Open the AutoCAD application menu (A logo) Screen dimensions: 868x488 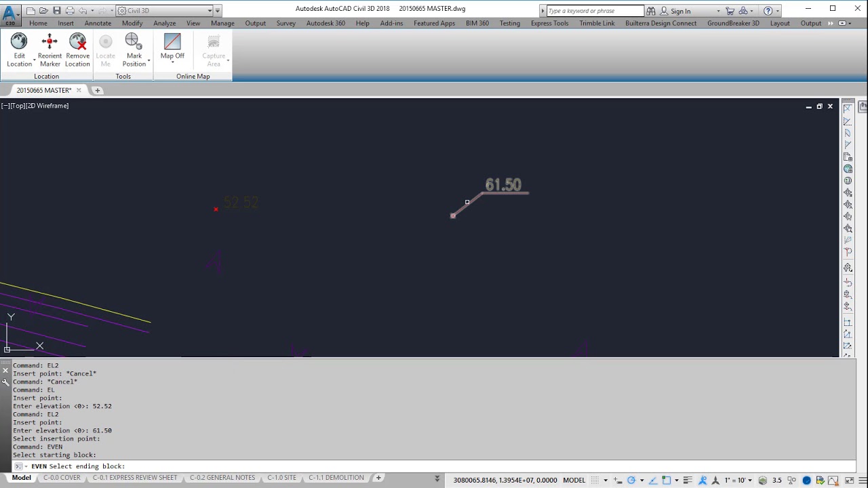(10, 14)
